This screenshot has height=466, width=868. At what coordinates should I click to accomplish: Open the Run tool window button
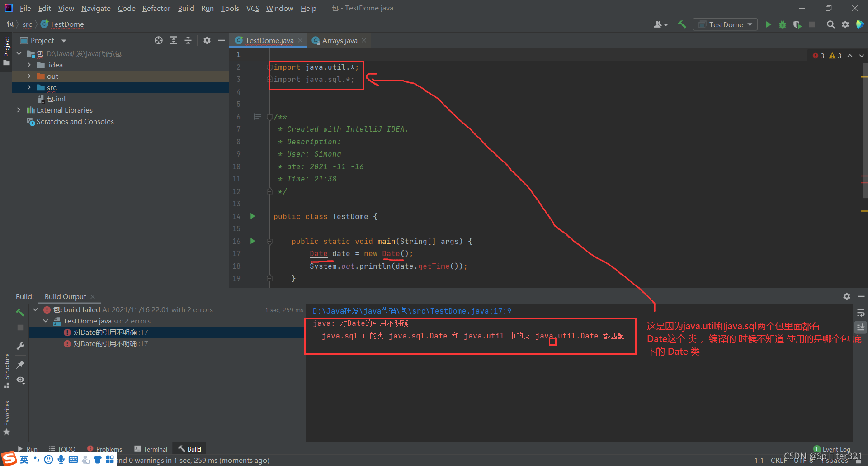click(28, 449)
